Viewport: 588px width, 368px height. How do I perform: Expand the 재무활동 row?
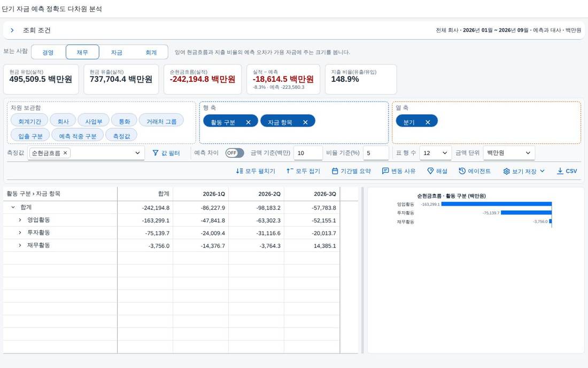(x=20, y=245)
